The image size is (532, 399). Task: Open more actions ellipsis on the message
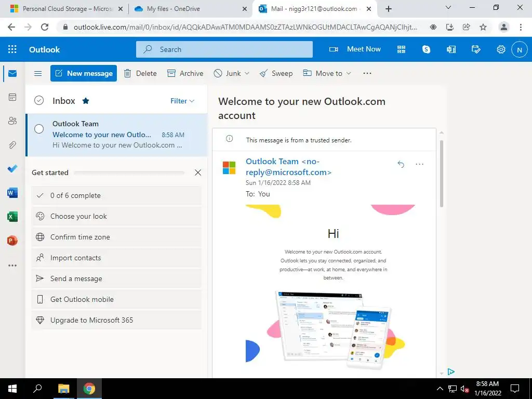click(x=420, y=164)
